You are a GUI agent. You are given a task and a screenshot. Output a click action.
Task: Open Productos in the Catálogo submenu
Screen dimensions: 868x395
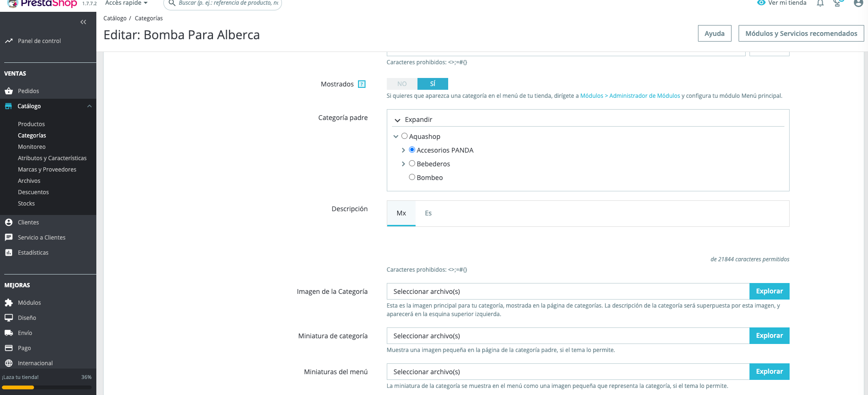(31, 124)
